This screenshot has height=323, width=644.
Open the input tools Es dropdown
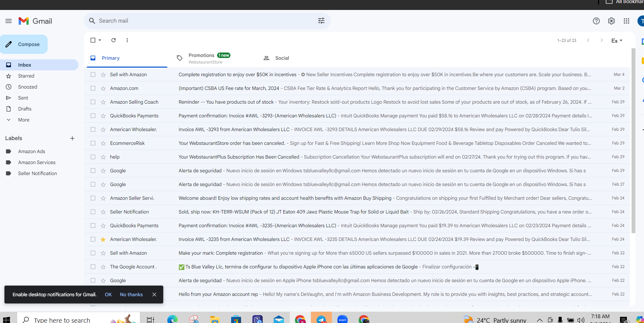click(617, 41)
